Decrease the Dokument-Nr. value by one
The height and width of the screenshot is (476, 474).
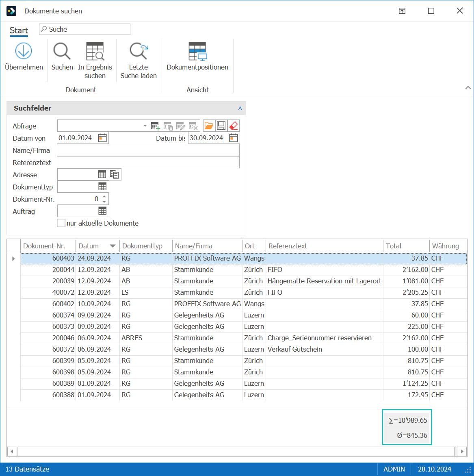point(104,202)
